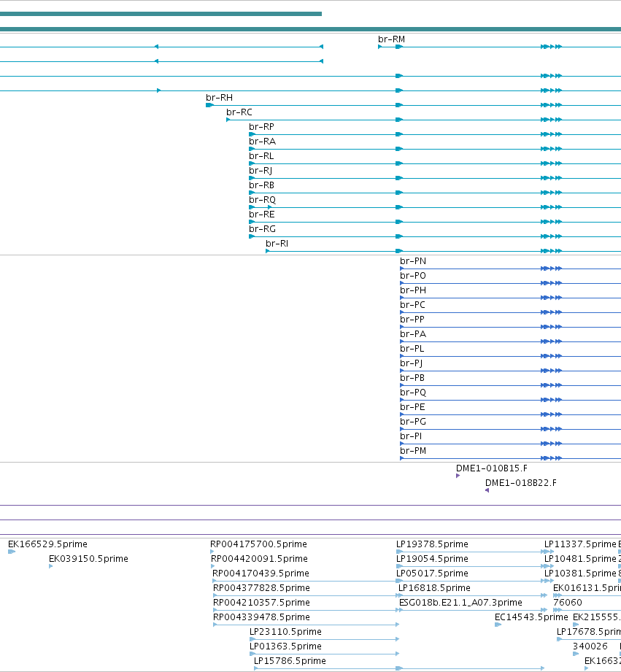Screen dimensions: 621x672
Task: Click on the br-RP transcript name
Action: pos(261,127)
